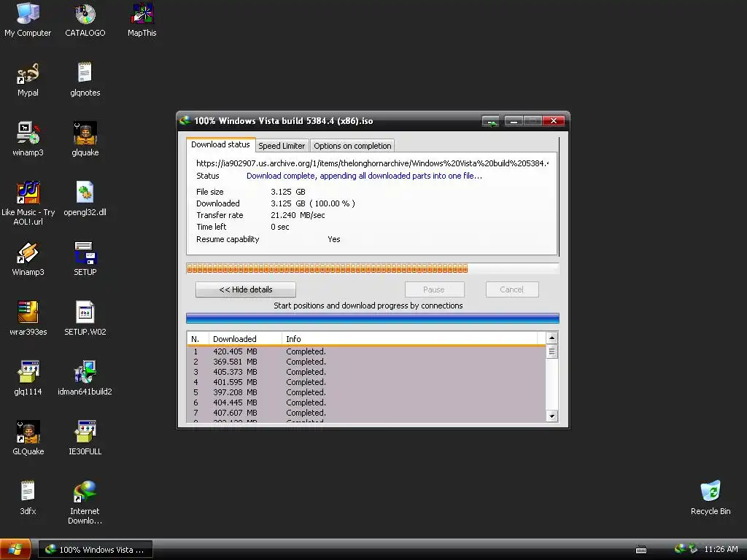Select SETUP.W02 file icon
The width and height of the screenshot is (747, 560).
[x=85, y=319]
